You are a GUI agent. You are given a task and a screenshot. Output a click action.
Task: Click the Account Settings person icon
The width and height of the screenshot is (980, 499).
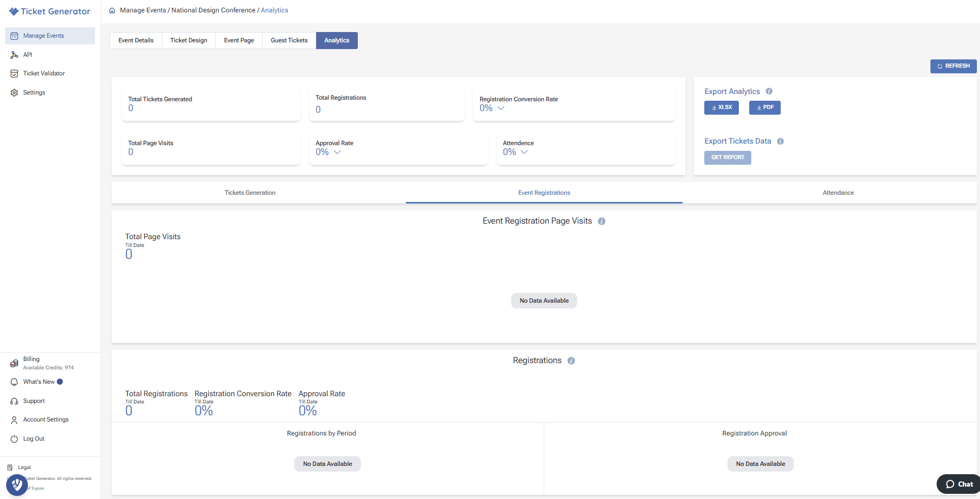(14, 420)
